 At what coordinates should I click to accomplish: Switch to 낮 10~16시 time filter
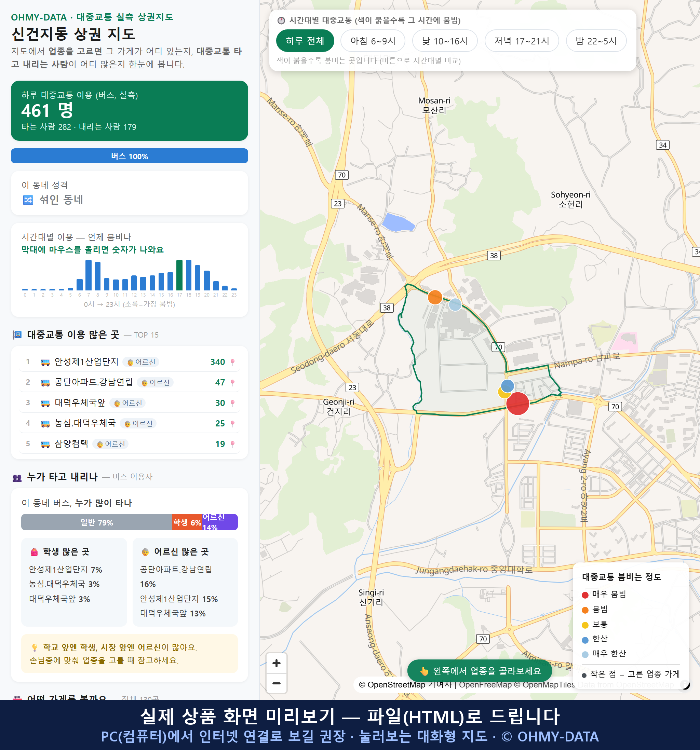pos(445,41)
